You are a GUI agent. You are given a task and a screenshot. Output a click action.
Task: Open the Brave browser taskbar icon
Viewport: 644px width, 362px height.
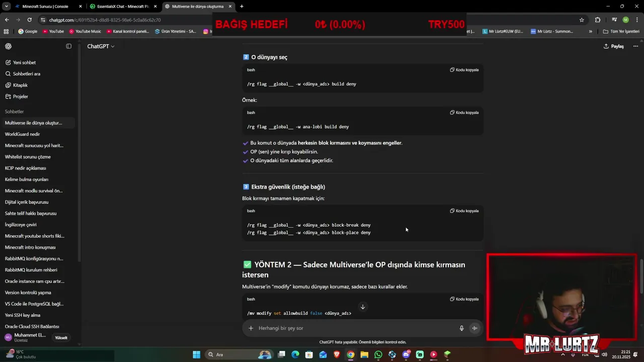click(337, 354)
